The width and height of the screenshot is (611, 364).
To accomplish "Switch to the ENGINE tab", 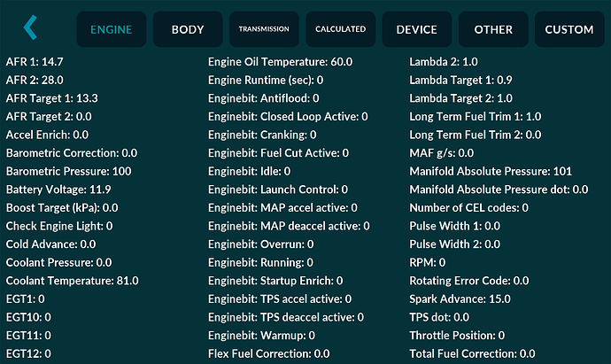I will pos(112,29).
